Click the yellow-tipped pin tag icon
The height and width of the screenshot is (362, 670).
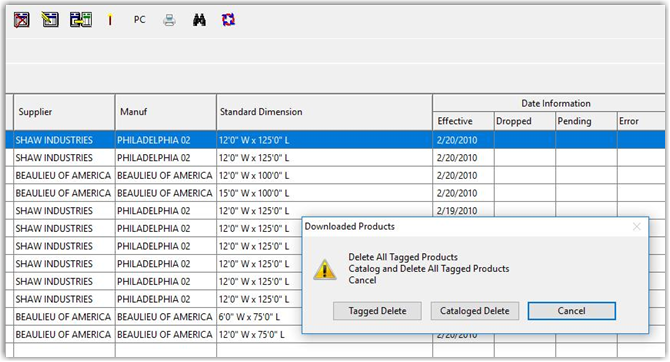110,20
